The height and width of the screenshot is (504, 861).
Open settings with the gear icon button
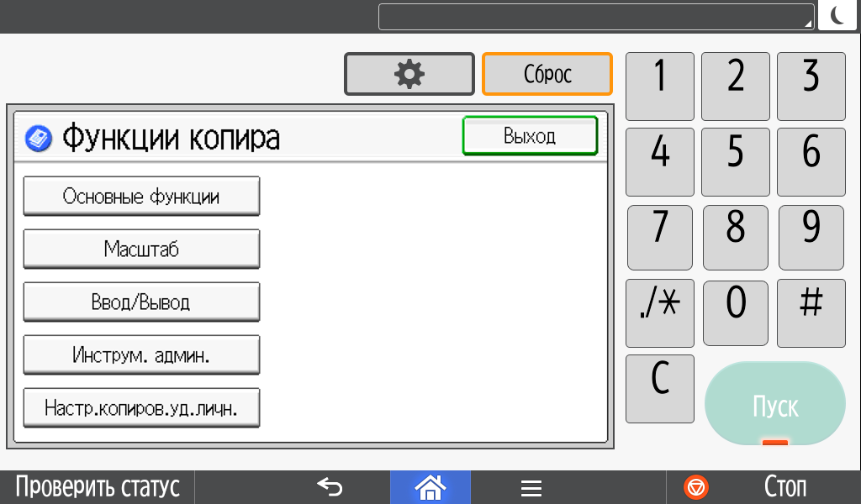[x=409, y=74]
